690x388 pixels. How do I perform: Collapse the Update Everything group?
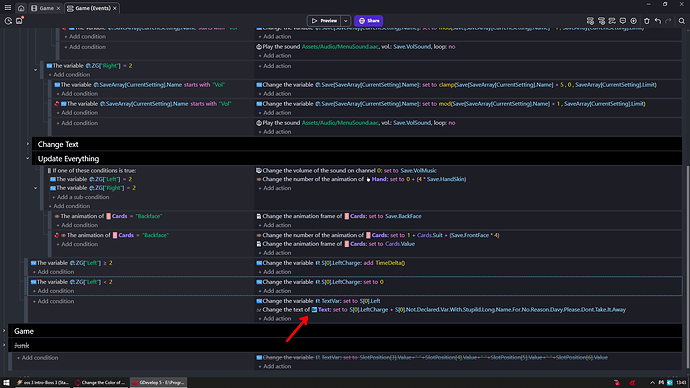[28, 158]
